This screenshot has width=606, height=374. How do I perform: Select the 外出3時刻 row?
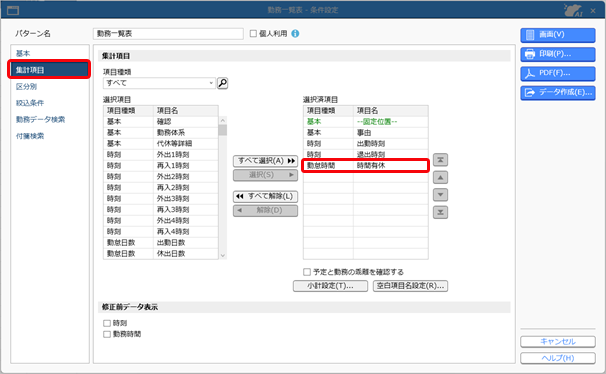161,199
